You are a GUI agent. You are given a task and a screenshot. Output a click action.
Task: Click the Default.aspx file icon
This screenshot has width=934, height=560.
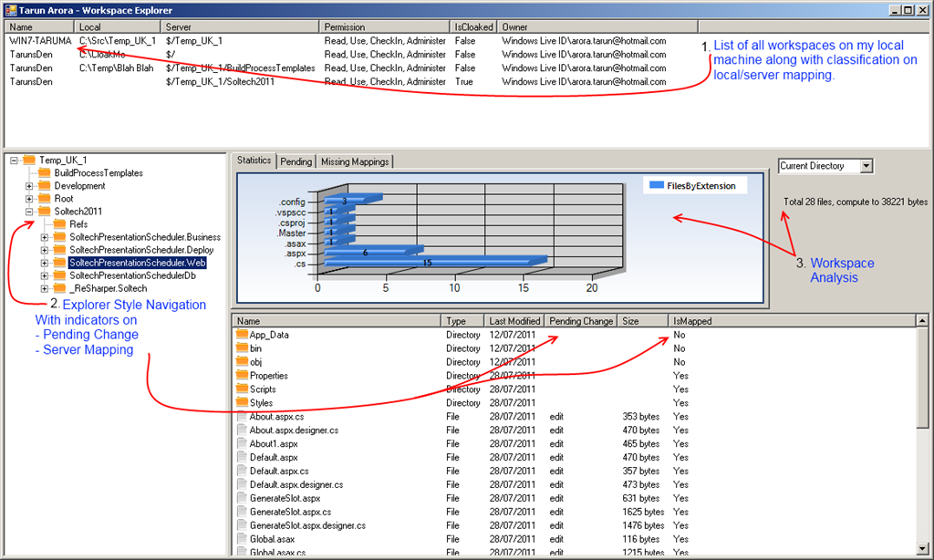coord(242,457)
